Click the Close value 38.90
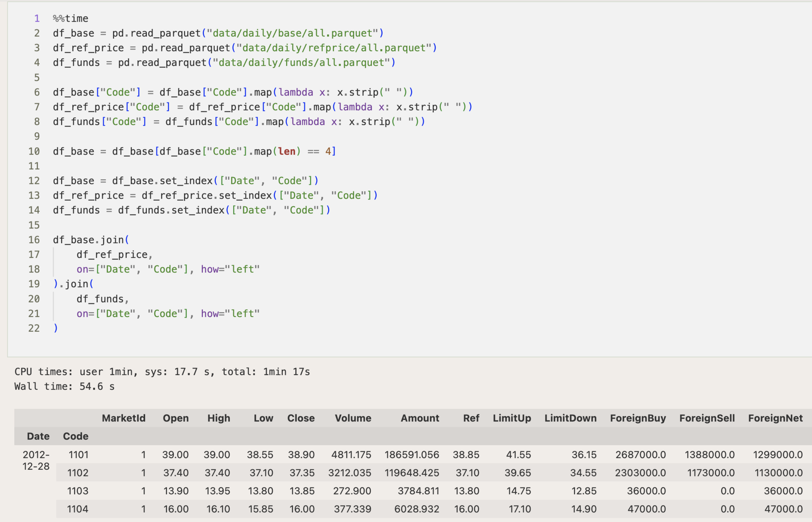 pyautogui.click(x=301, y=454)
